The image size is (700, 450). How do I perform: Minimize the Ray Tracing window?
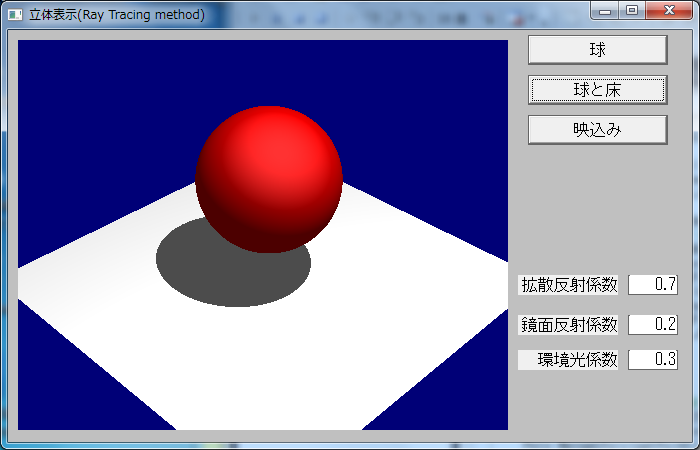605,11
